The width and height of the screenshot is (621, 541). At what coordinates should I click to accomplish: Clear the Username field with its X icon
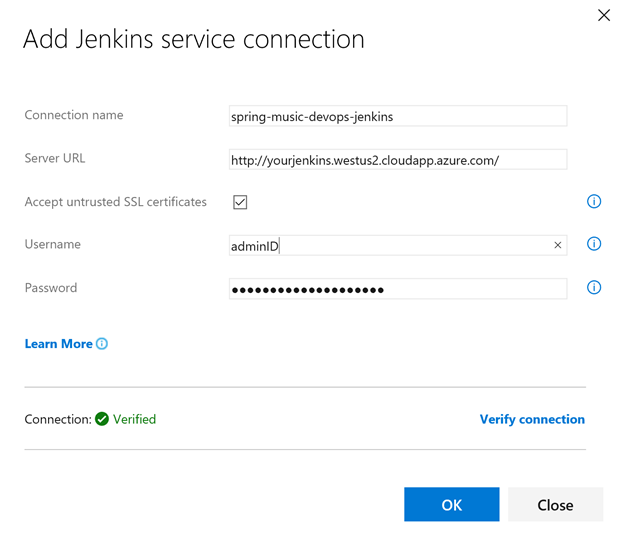coord(558,245)
